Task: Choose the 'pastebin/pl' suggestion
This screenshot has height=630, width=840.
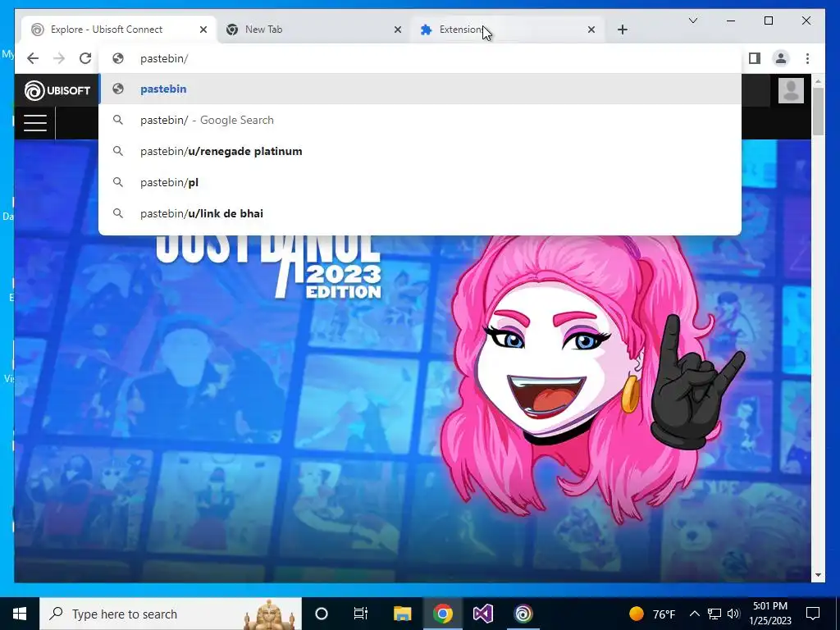Action: point(420,182)
